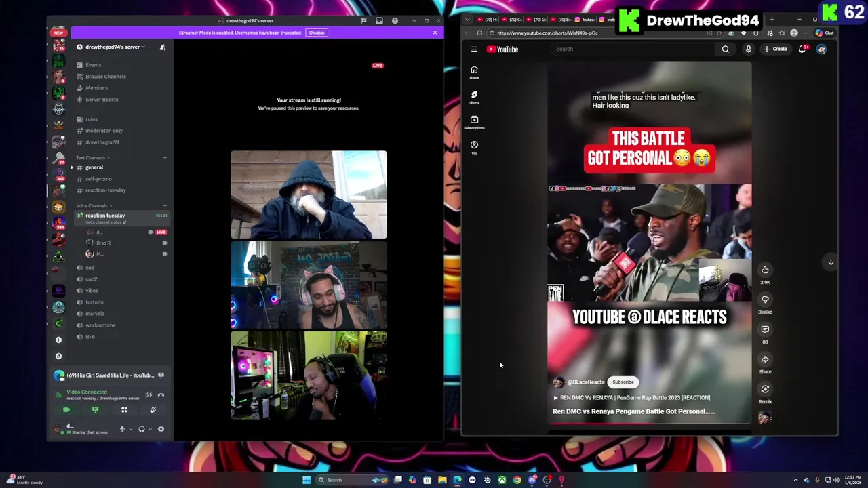
Task: Toggle Discord screen share button
Action: coord(95,409)
